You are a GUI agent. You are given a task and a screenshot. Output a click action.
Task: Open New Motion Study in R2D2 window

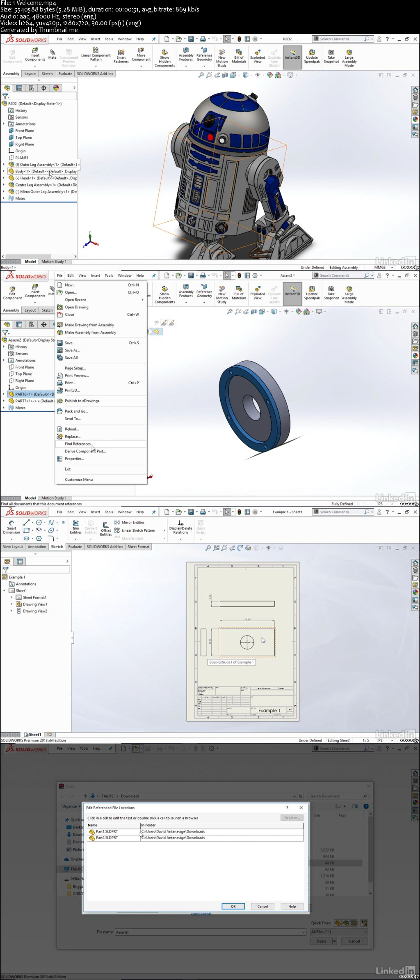pyautogui.click(x=222, y=58)
